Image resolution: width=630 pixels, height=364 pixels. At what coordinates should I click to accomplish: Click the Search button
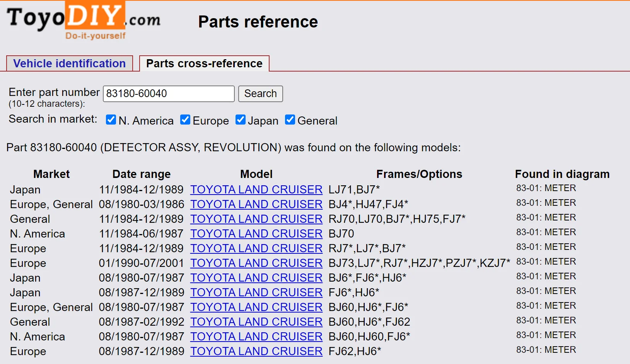coord(261,94)
